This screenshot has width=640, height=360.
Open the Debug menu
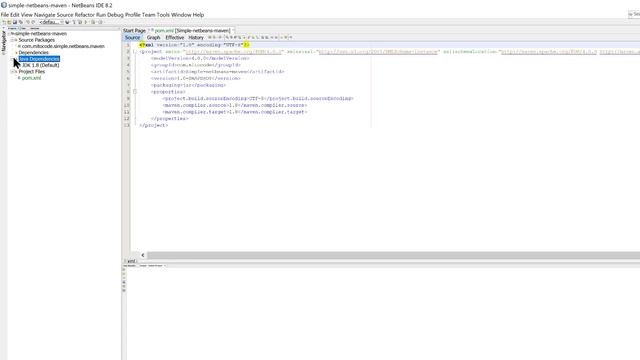click(x=116, y=15)
